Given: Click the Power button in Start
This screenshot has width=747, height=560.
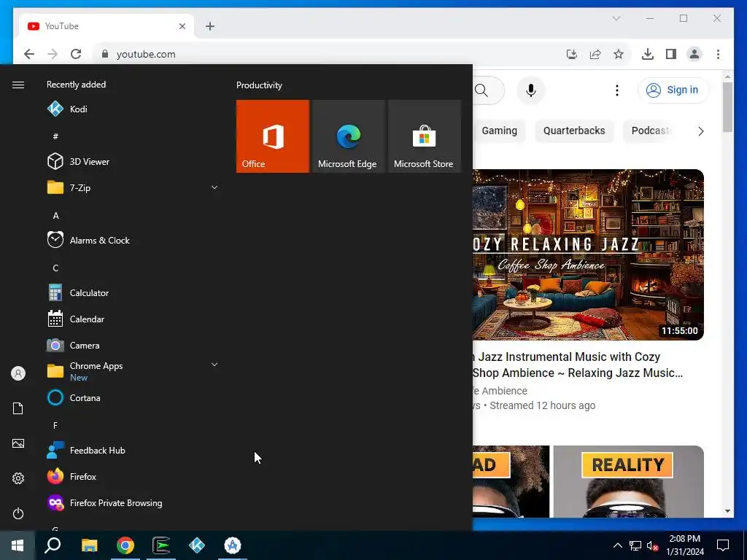Looking at the screenshot, I should (x=18, y=513).
